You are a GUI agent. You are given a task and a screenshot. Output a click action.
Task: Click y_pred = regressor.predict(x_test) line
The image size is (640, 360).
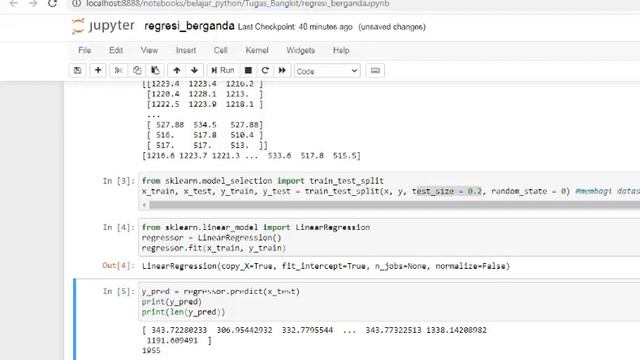click(221, 291)
